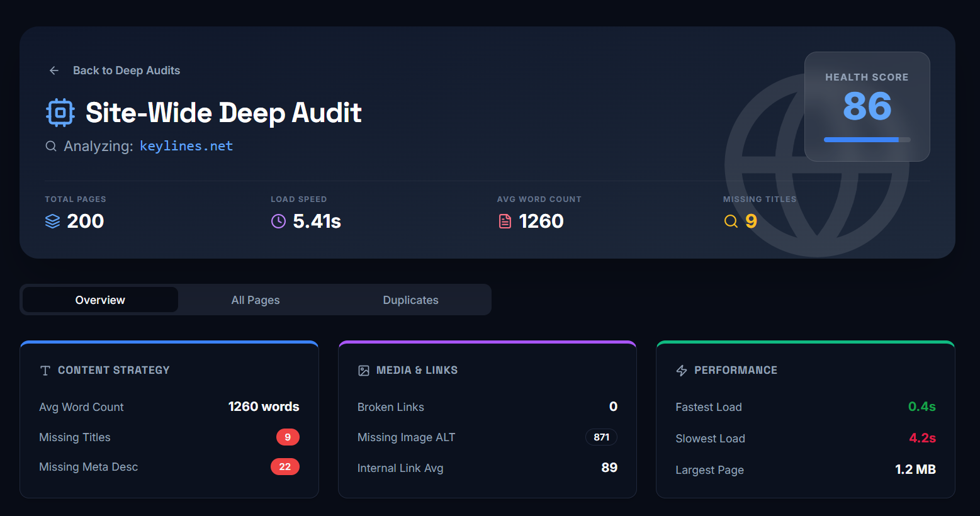Click the Missing Image ALT label
The height and width of the screenshot is (516, 980).
(406, 437)
